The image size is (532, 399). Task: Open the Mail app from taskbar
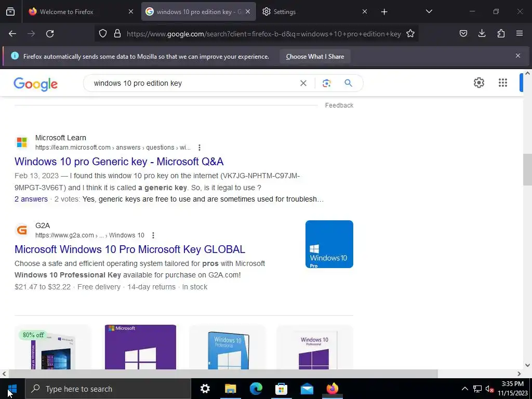(x=307, y=389)
